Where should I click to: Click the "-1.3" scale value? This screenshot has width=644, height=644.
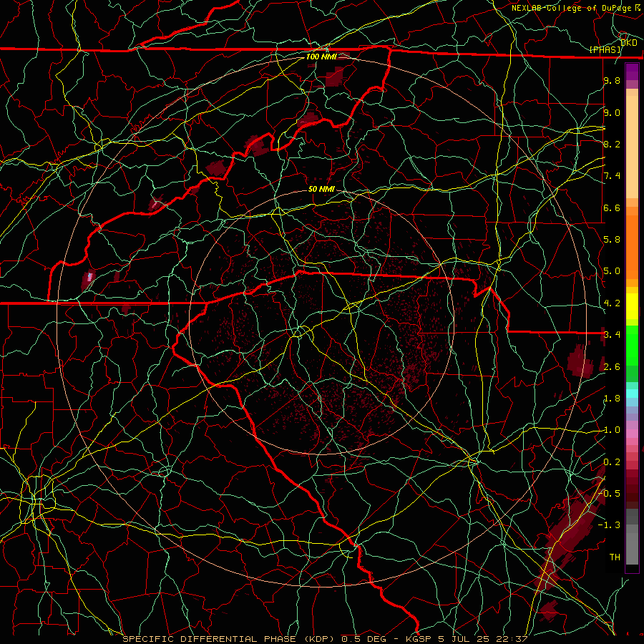pyautogui.click(x=609, y=525)
